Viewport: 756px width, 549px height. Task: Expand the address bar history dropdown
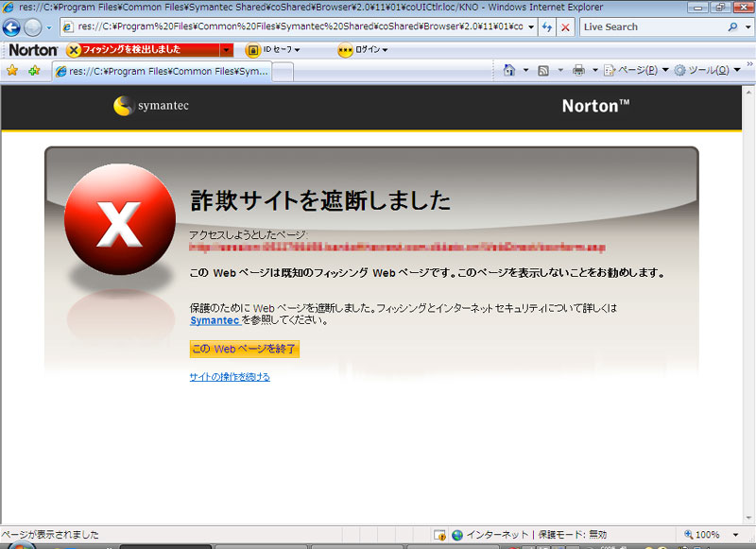531,27
